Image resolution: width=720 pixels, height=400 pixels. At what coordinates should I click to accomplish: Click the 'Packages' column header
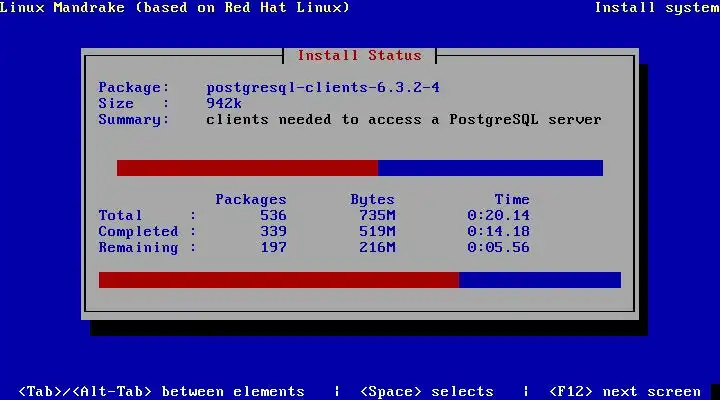(251, 200)
